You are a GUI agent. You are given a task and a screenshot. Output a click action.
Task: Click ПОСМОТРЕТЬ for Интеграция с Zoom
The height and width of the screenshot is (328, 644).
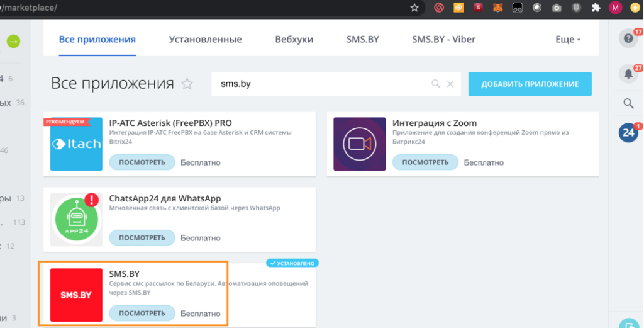coord(425,162)
